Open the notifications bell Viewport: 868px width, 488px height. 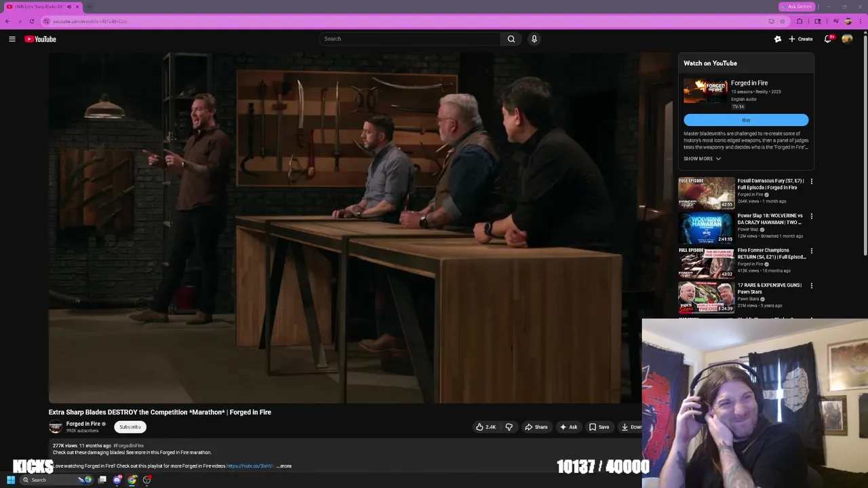tap(828, 39)
